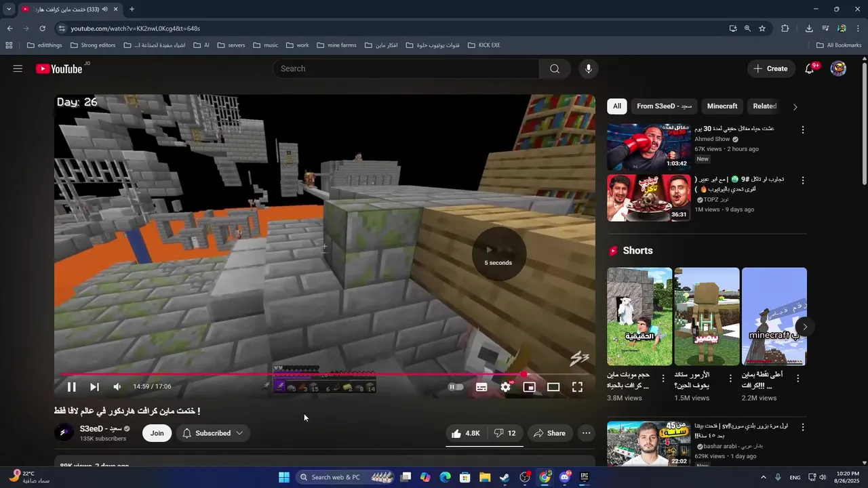
Task: Show more filter chips with arrow
Action: (795, 106)
